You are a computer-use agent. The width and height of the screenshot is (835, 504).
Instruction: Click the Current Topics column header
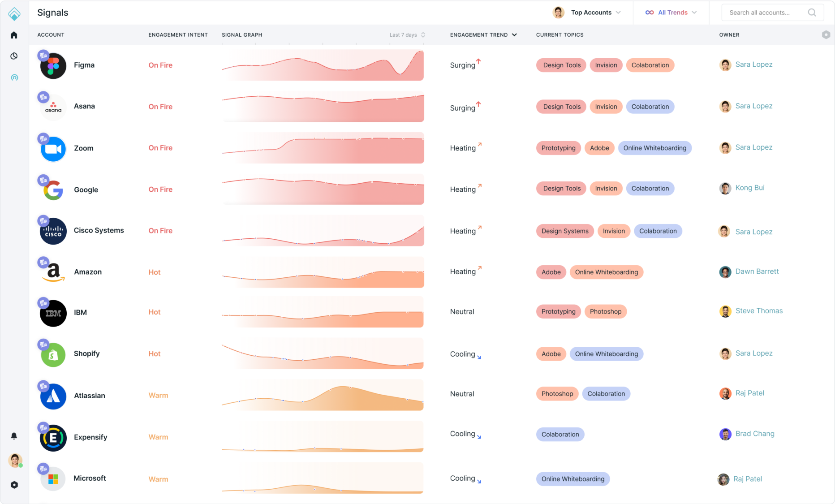tap(560, 35)
